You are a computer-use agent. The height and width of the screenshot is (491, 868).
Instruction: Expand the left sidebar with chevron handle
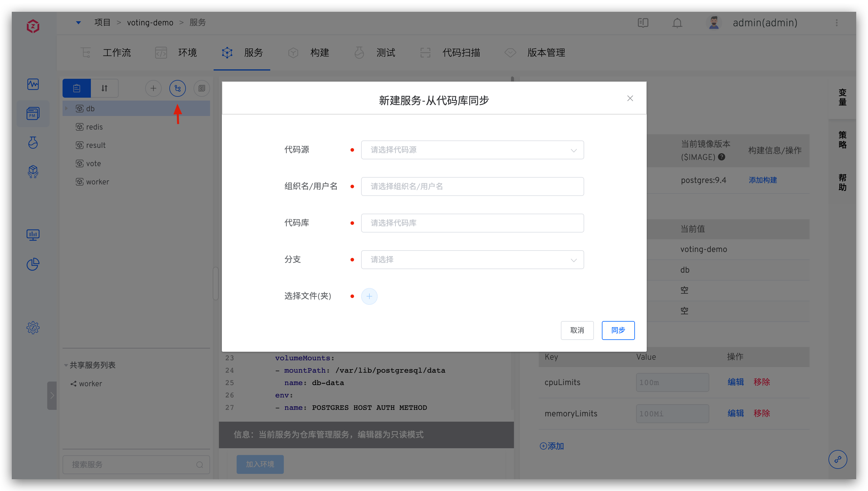tap(52, 396)
